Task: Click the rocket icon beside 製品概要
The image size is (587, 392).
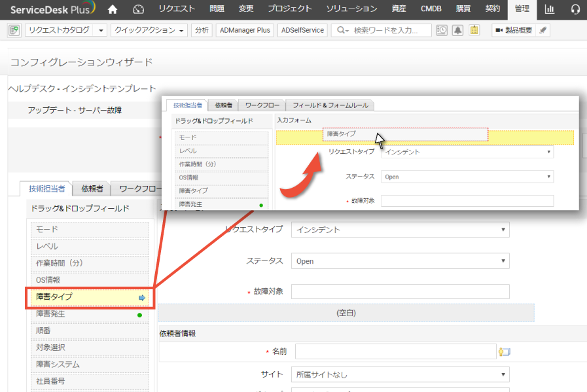Action: (543, 30)
